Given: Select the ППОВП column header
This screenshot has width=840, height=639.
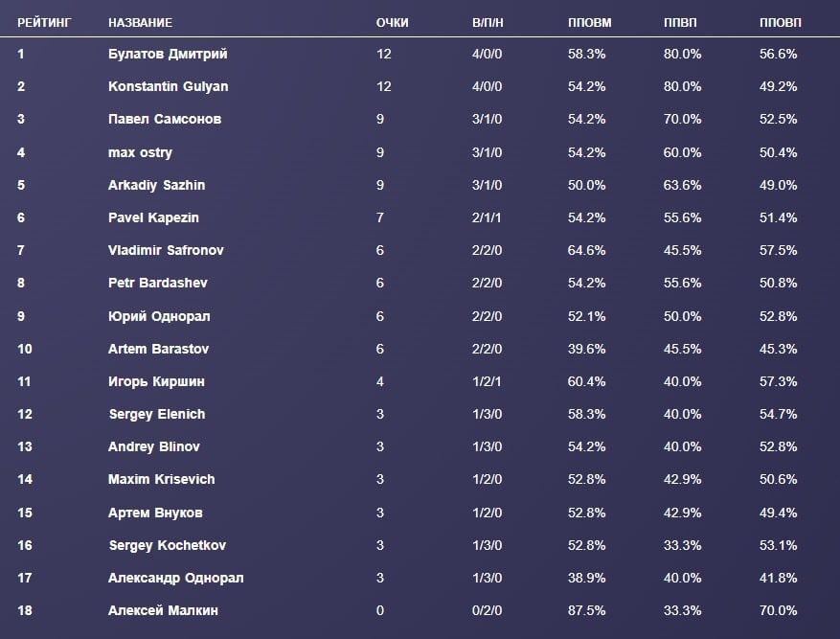Looking at the screenshot, I should tap(781, 22).
